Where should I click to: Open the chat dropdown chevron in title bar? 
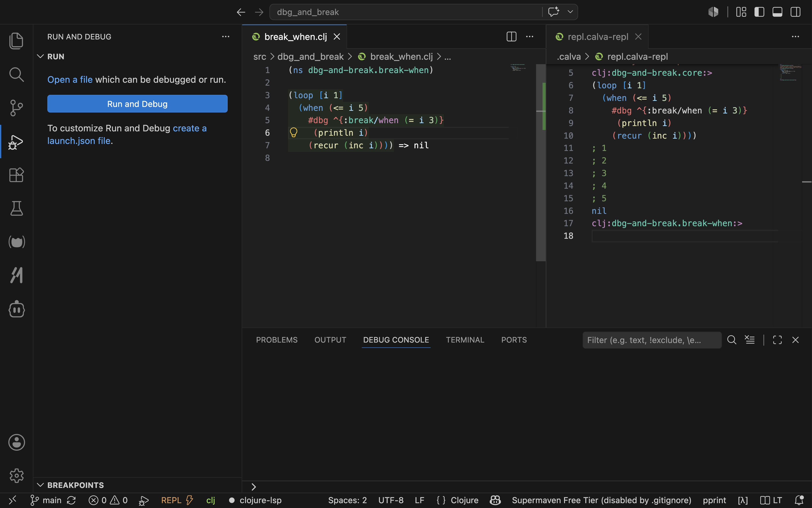pyautogui.click(x=570, y=12)
